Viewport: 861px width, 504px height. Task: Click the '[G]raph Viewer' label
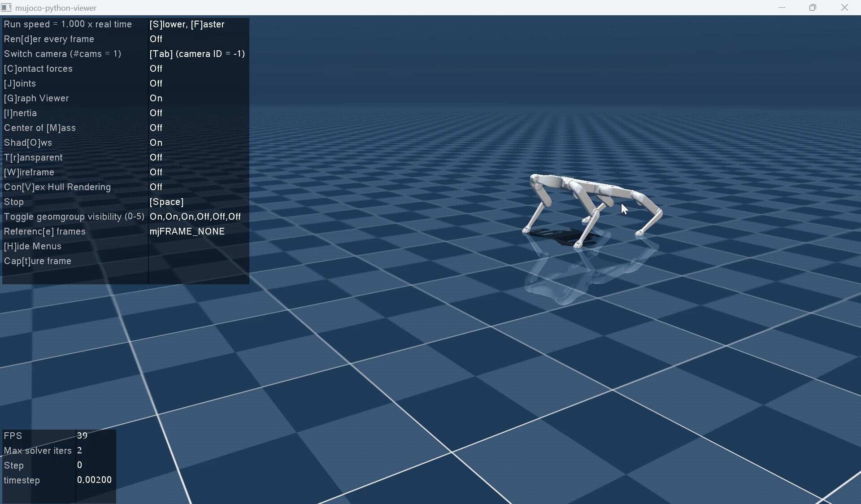click(36, 98)
